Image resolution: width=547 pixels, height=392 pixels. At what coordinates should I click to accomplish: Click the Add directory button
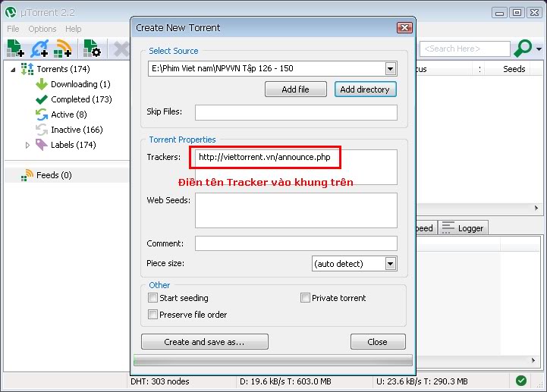click(365, 89)
